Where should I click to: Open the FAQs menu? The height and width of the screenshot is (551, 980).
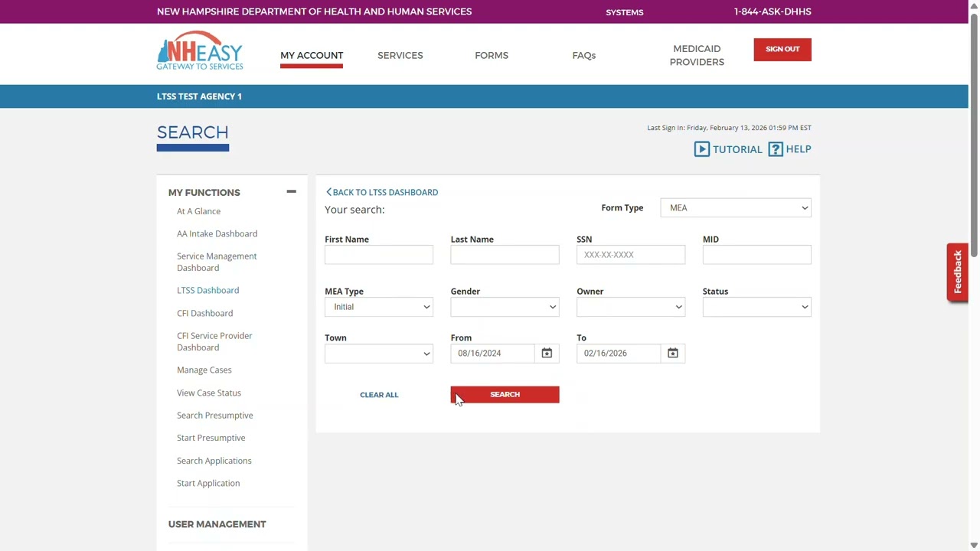click(584, 55)
